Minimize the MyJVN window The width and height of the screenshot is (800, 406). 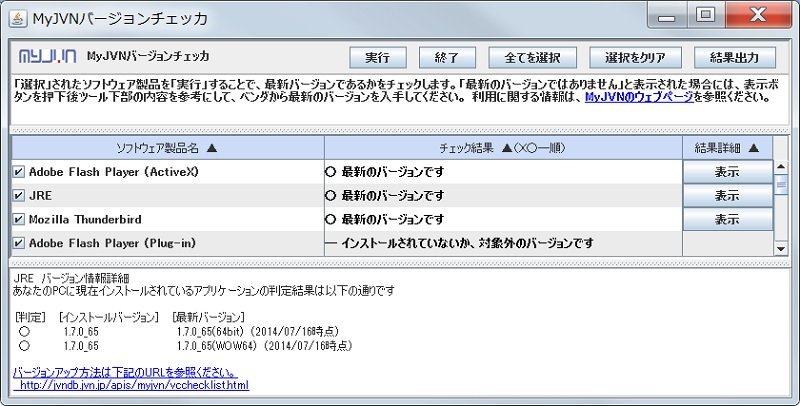[666, 16]
